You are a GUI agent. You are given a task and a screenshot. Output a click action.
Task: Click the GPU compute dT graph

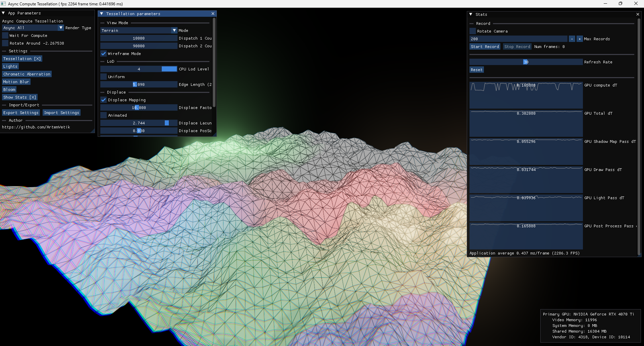(x=526, y=95)
